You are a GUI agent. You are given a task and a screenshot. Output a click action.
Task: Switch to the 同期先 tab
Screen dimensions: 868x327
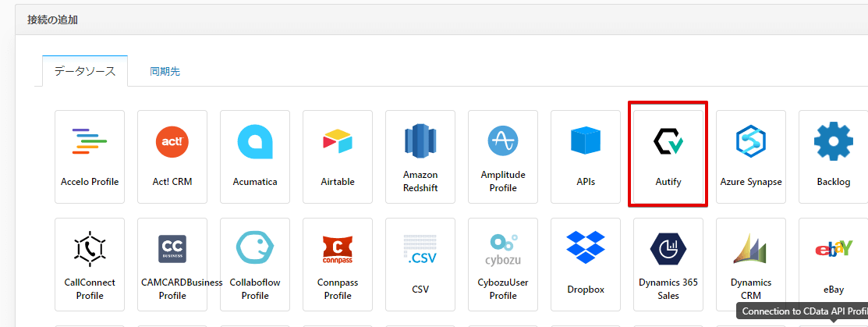165,72
